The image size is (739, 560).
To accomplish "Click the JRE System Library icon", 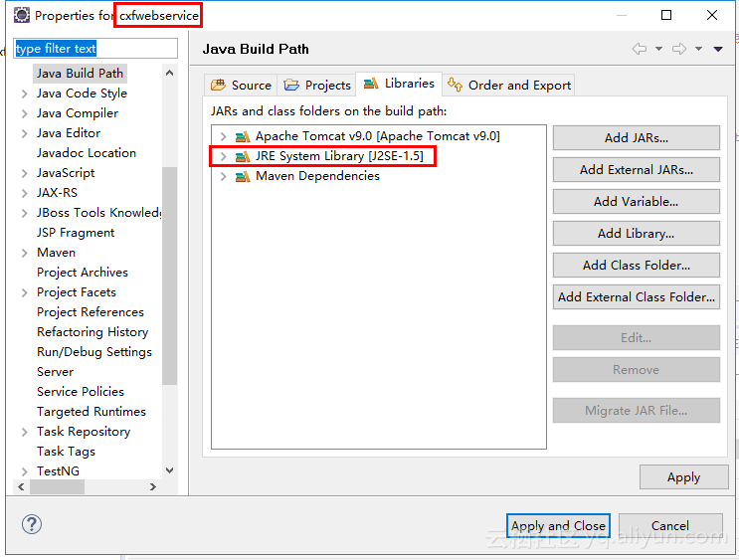I will 243,156.
